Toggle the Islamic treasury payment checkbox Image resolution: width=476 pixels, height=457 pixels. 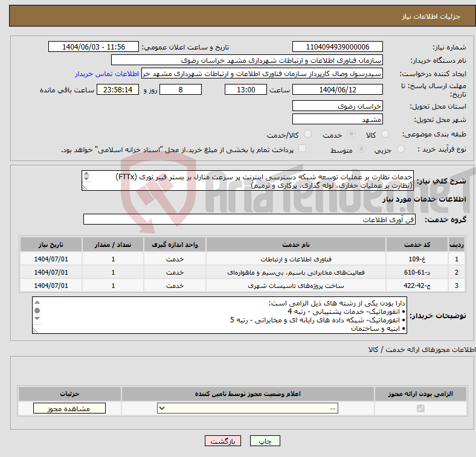click(303, 149)
